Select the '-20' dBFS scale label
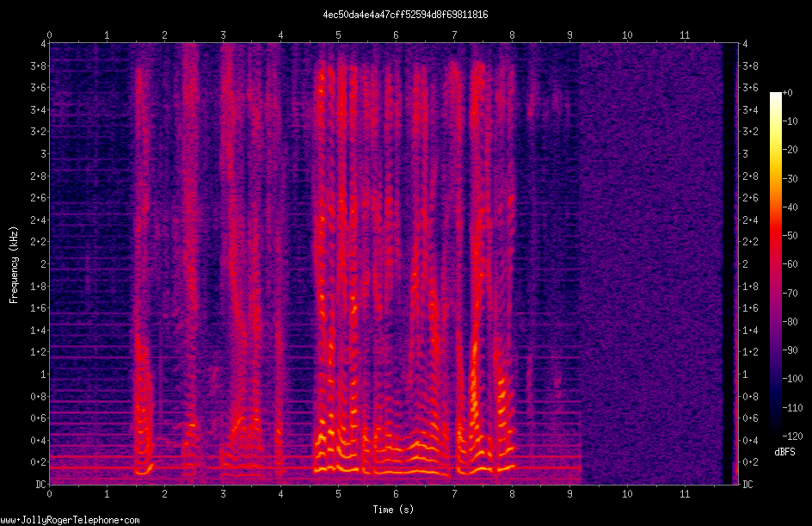The height and width of the screenshot is (526, 812). 790,150
